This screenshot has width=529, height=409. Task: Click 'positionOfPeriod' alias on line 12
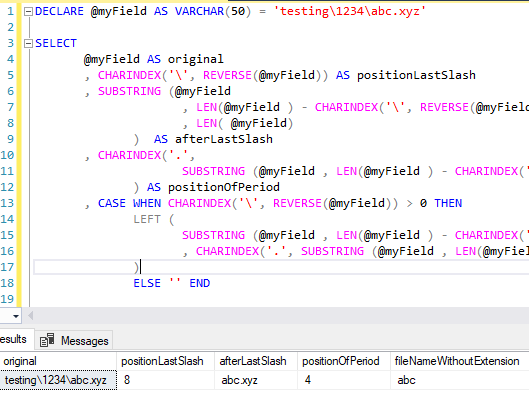(224, 187)
